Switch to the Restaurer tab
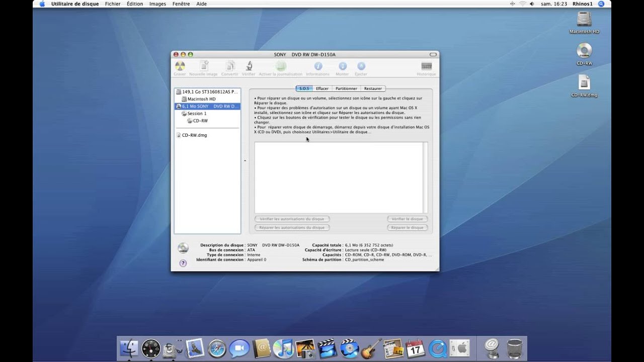644x362 pixels. tap(373, 88)
